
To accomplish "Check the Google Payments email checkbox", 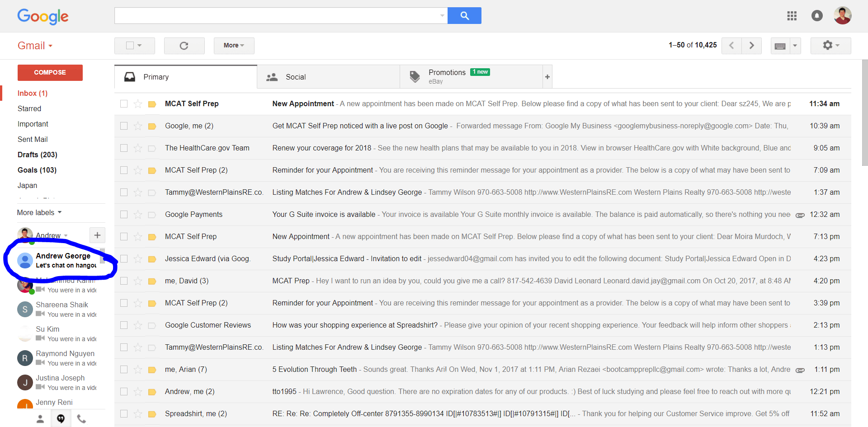I will pyautogui.click(x=124, y=215).
